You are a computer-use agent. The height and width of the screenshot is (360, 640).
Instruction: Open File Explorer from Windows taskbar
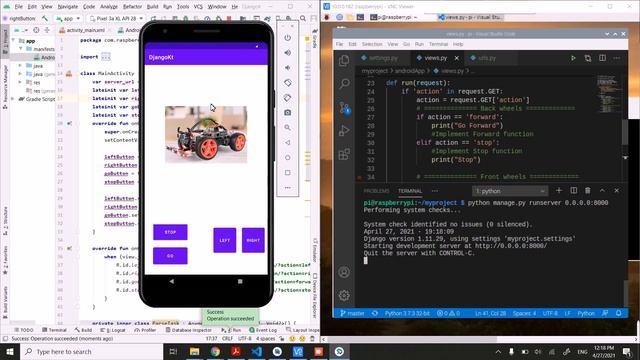tap(194, 351)
